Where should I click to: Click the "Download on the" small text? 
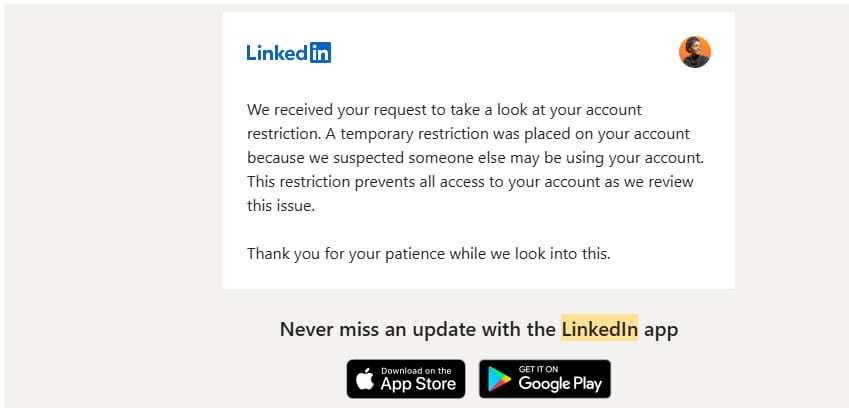pos(416,371)
